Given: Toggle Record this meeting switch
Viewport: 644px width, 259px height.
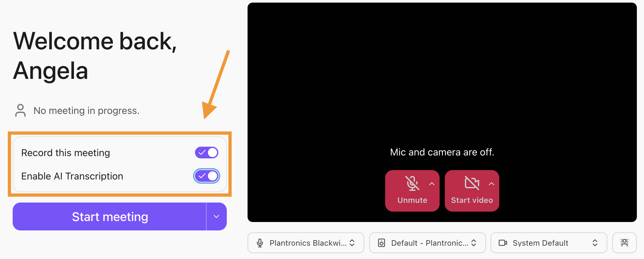Looking at the screenshot, I should [x=207, y=153].
